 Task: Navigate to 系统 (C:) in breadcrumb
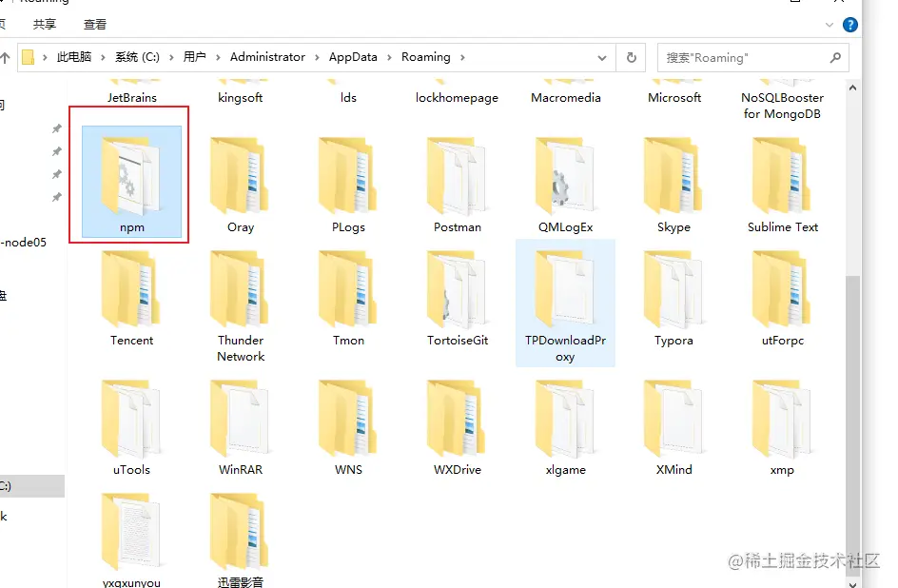(137, 57)
